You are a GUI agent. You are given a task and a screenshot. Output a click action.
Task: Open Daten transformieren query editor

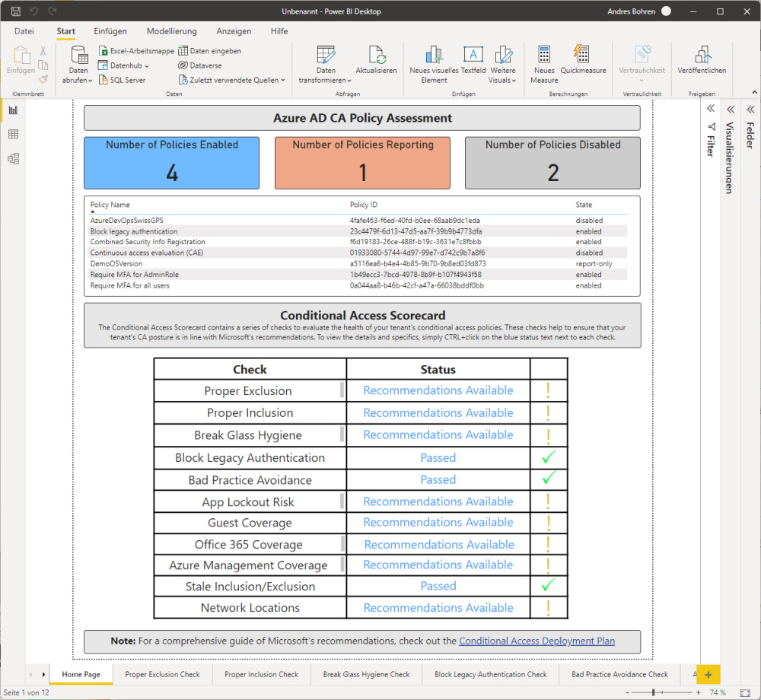point(325,65)
